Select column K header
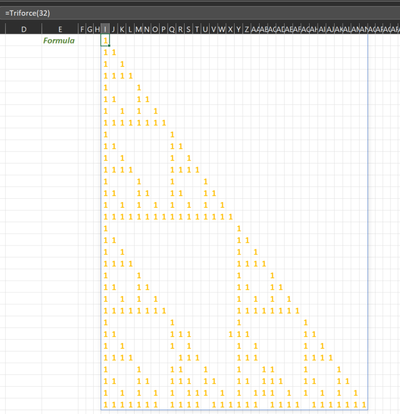 (122, 29)
